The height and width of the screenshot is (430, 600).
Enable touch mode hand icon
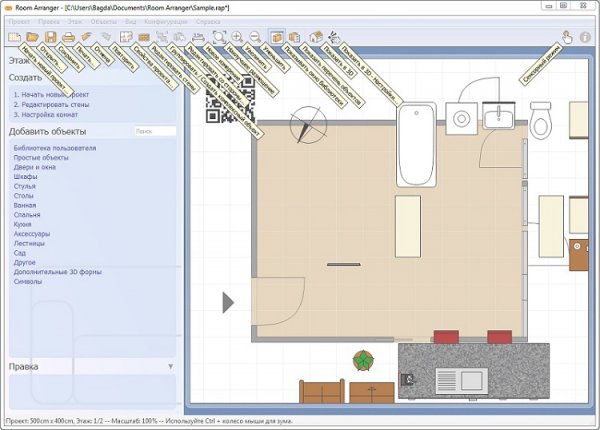point(567,37)
